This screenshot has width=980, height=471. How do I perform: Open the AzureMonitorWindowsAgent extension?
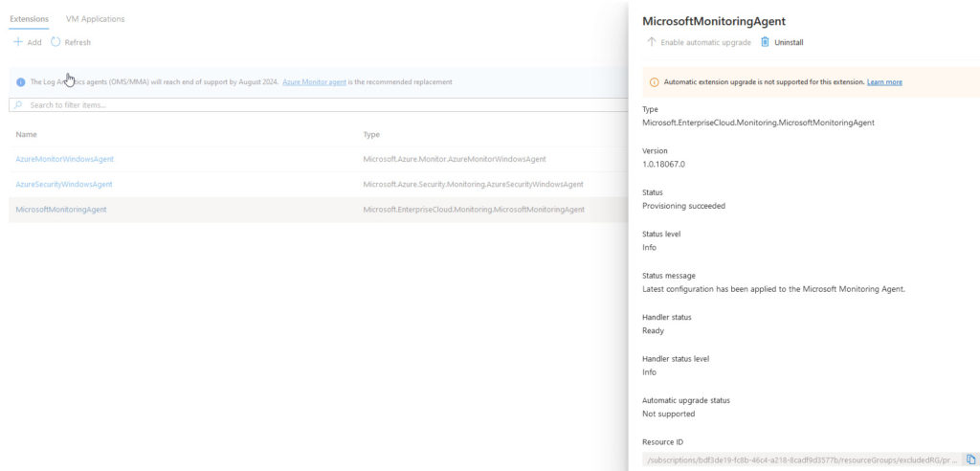coord(65,159)
